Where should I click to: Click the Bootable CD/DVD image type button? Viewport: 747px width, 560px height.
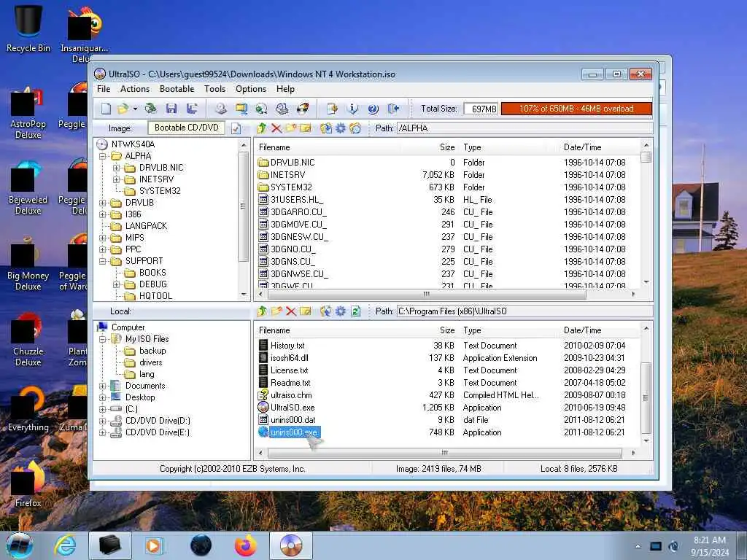186,128
